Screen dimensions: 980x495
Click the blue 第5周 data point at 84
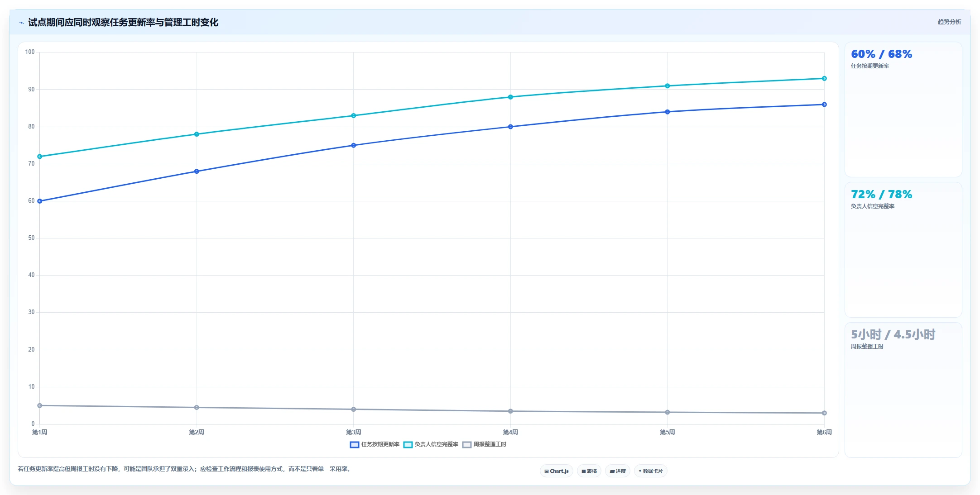[x=668, y=112]
